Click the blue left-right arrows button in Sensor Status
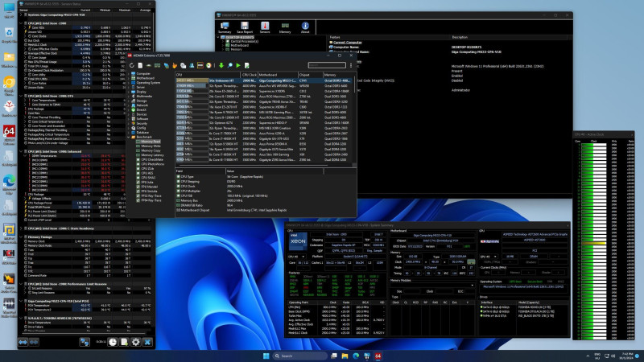The image size is (644, 362). 23,342
